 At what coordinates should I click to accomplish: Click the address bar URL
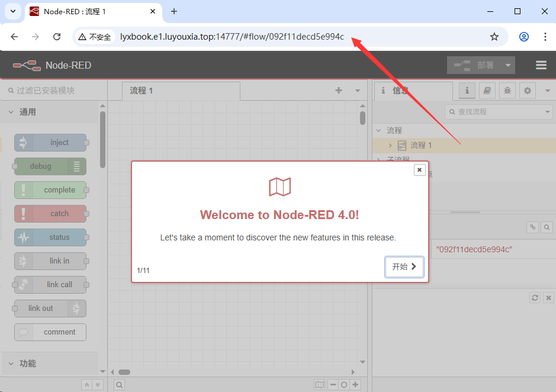coord(232,37)
